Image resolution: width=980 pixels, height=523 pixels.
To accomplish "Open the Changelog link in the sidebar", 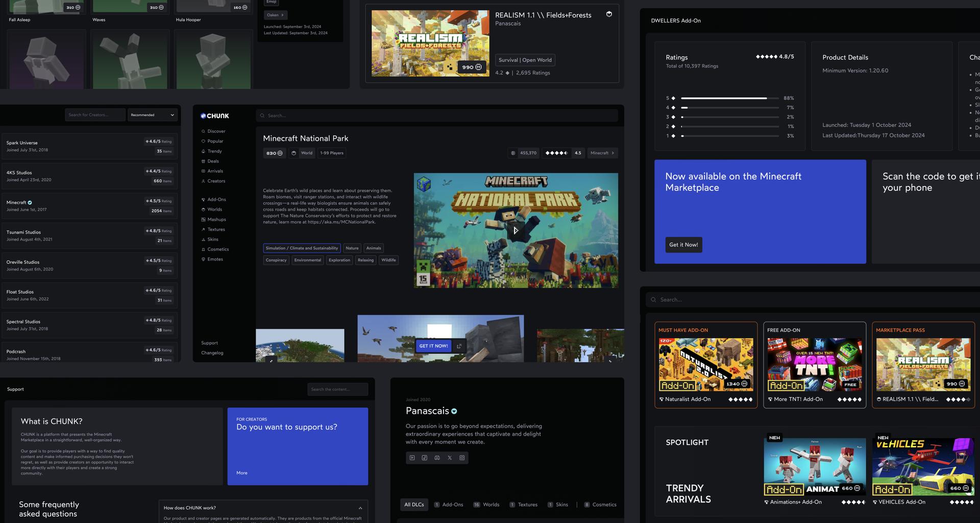I will tap(212, 353).
